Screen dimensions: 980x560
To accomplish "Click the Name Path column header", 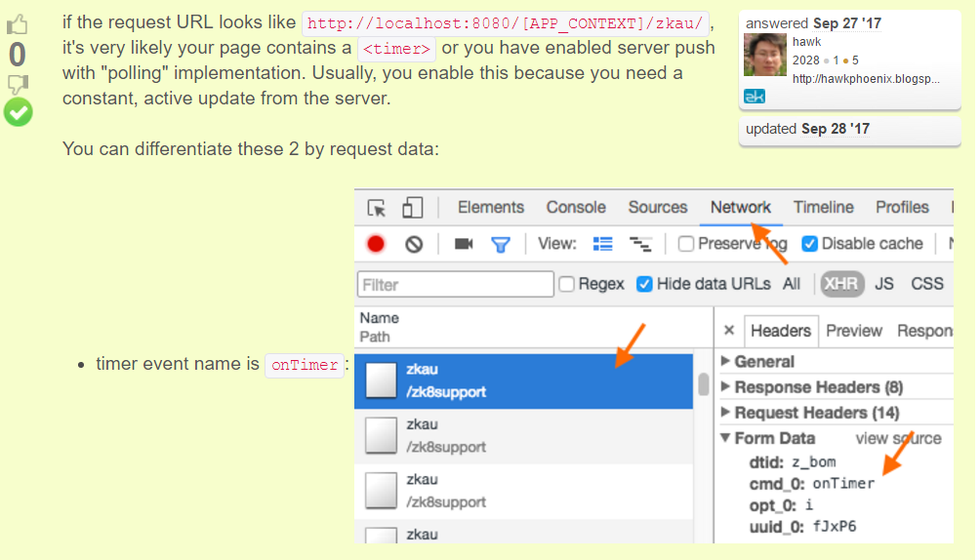I will tap(533, 328).
